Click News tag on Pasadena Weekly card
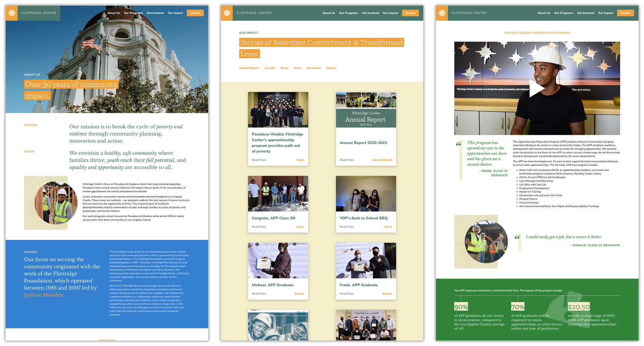644x346 pixels. pyautogui.click(x=301, y=160)
